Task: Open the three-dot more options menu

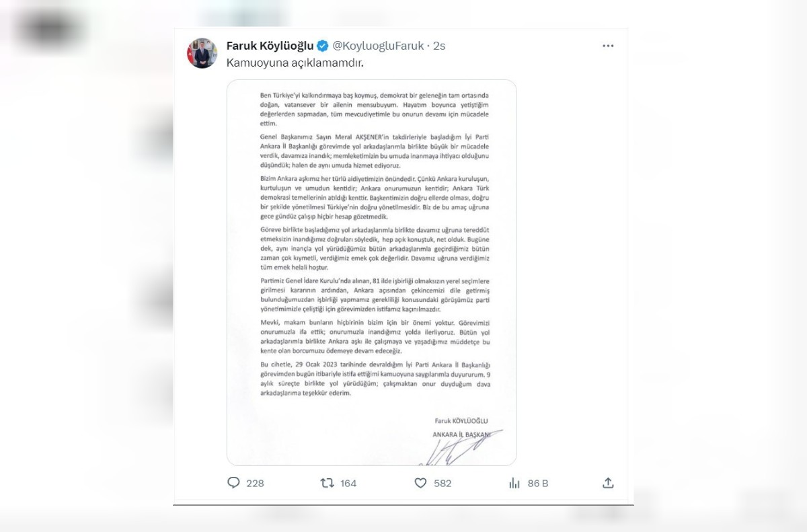Action: [x=608, y=46]
